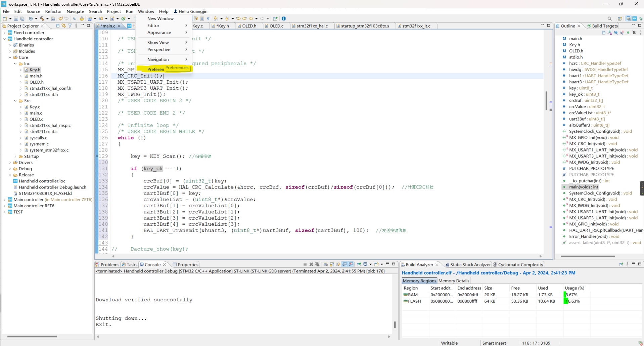Click the New file toolbar icon
This screenshot has height=346, width=644.
(5, 18)
